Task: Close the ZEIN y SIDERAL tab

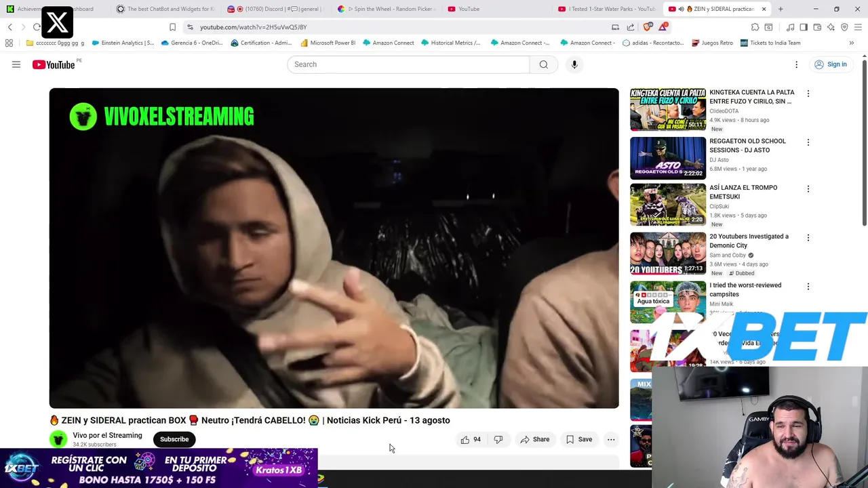Action: click(764, 9)
